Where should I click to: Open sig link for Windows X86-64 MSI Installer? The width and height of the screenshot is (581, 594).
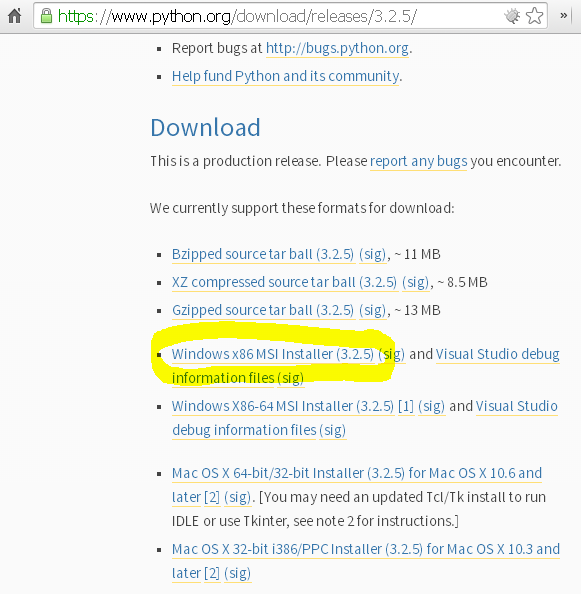pyautogui.click(x=431, y=406)
